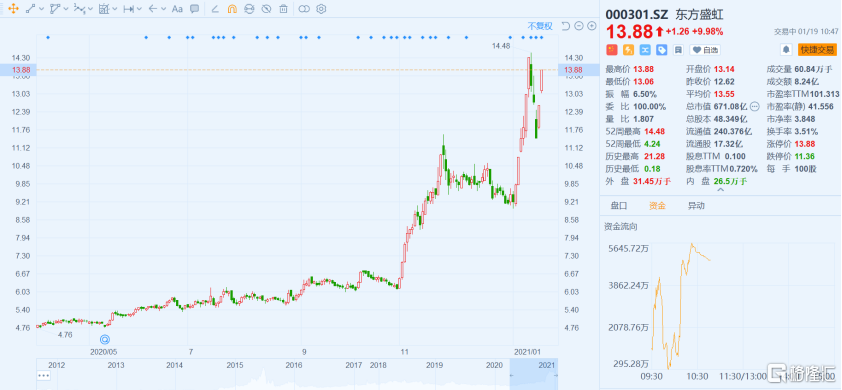The width and height of the screenshot is (842, 390).
Task: Switch to the 异动 tab
Action: point(696,206)
